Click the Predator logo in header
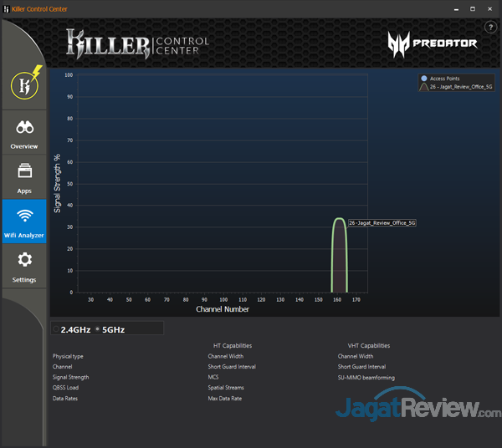Viewport: 502px width, 448px height. click(433, 43)
